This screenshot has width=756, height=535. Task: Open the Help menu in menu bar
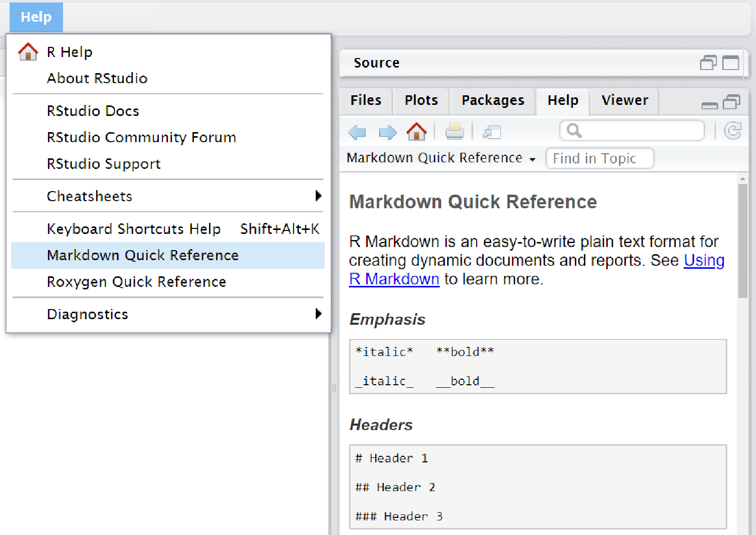[x=36, y=17]
